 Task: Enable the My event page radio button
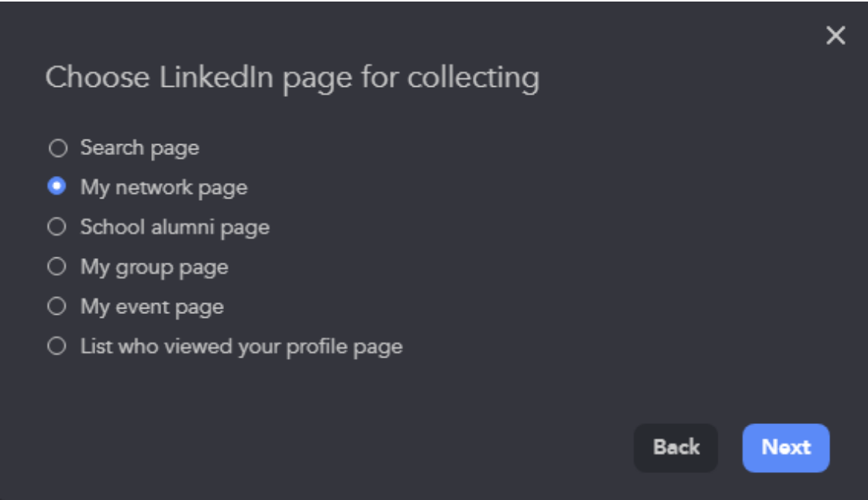(x=57, y=306)
